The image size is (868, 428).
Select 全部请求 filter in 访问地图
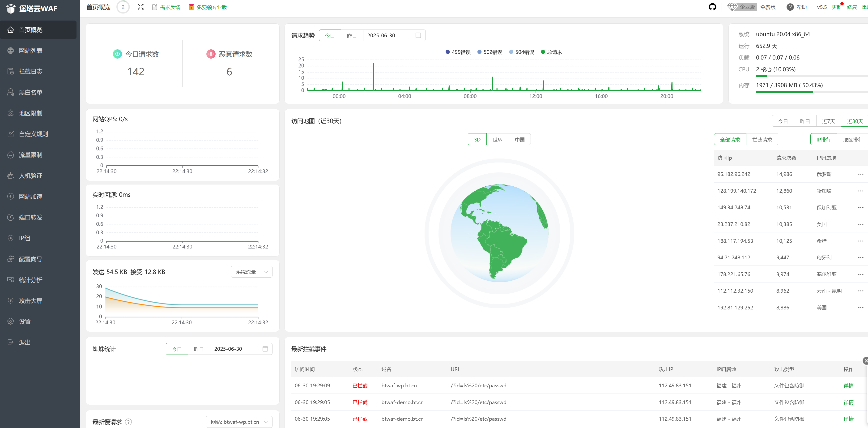(x=730, y=140)
